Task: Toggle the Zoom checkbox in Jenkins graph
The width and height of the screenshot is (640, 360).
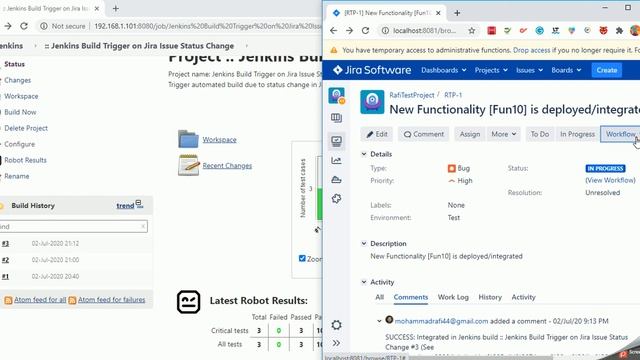Action: 302,258
